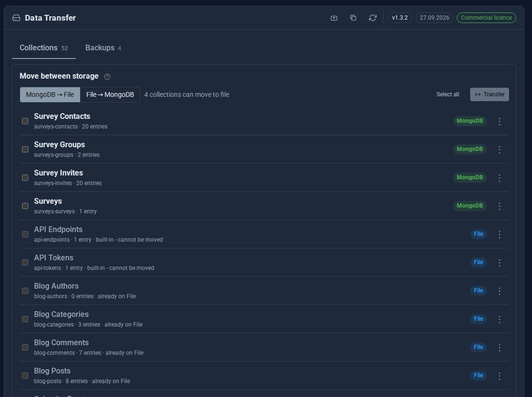Click the download/import icon in header
The width and height of the screenshot is (532, 397).
(x=334, y=18)
